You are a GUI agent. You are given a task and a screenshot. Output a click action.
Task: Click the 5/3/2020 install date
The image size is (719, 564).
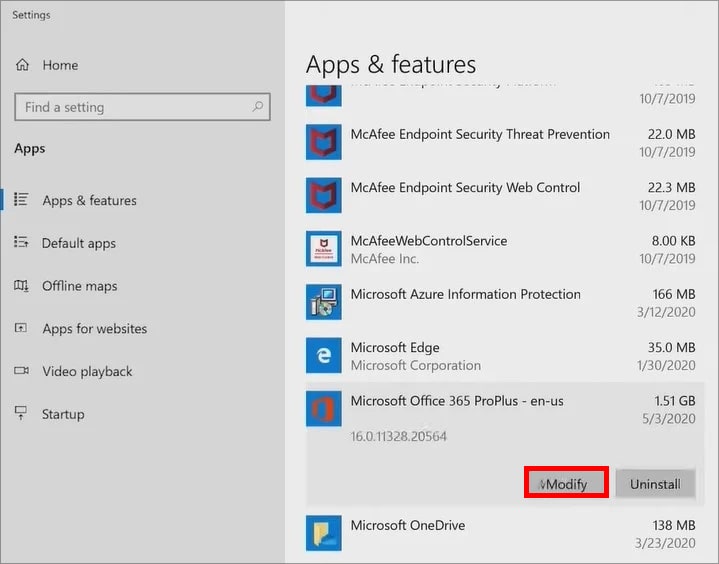coord(669,419)
